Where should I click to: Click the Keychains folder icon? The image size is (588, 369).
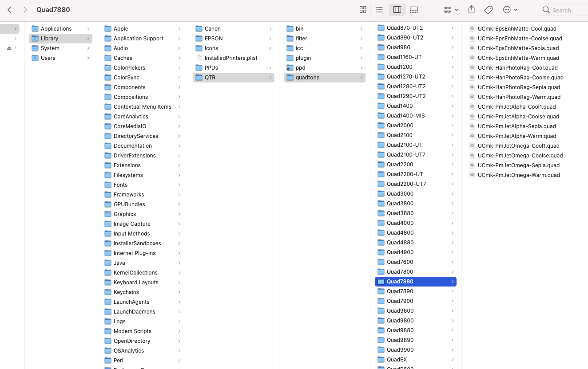pos(108,292)
